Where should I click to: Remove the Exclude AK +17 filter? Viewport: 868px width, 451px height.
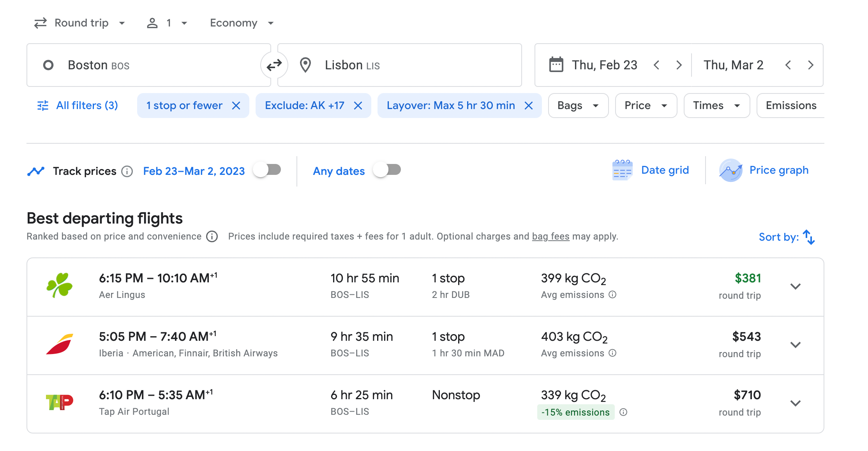358,106
